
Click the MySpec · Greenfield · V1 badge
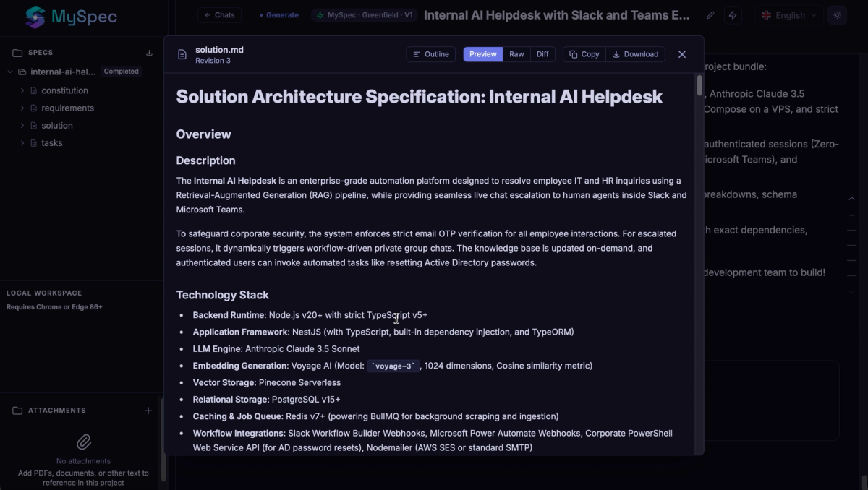click(365, 15)
